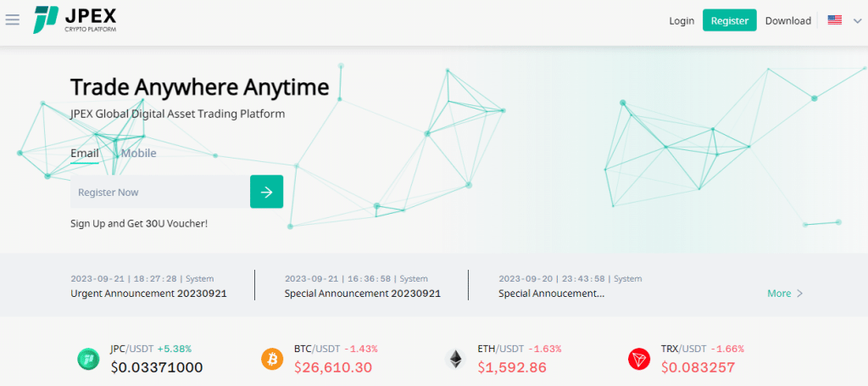Screen dimensions: 868x386
Task: Open the hamburger navigation menu
Action: [13, 20]
